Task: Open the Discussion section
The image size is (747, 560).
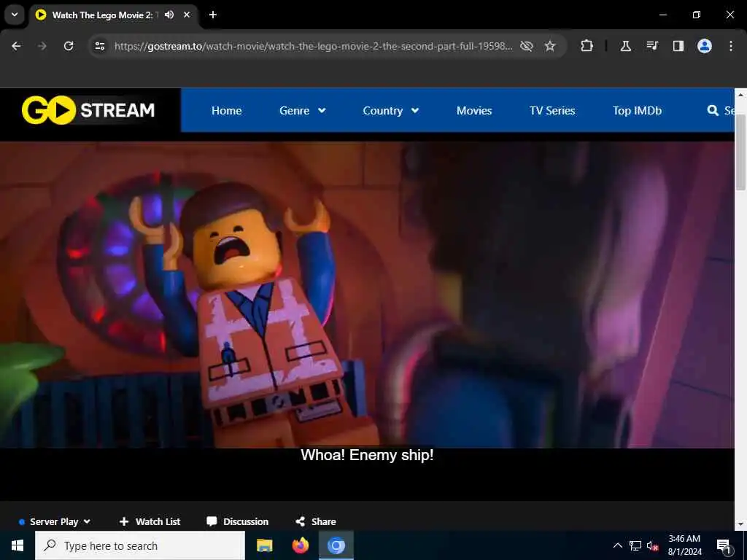Action: [x=237, y=521]
